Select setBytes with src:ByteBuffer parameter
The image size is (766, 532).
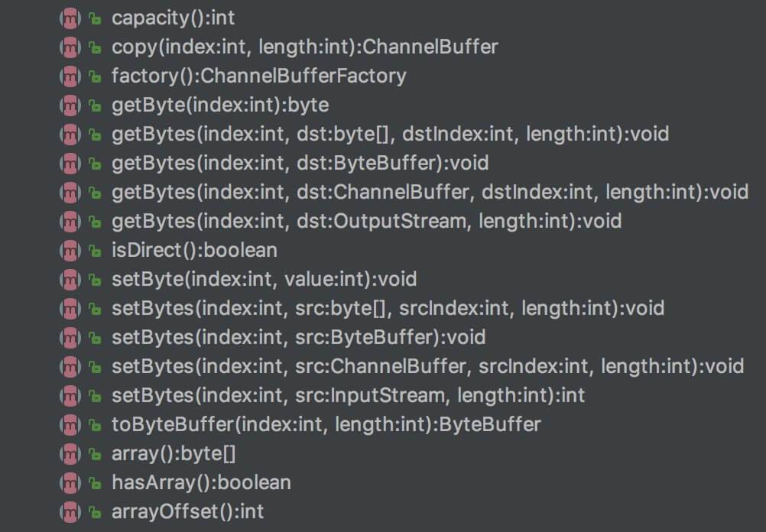pos(298,337)
